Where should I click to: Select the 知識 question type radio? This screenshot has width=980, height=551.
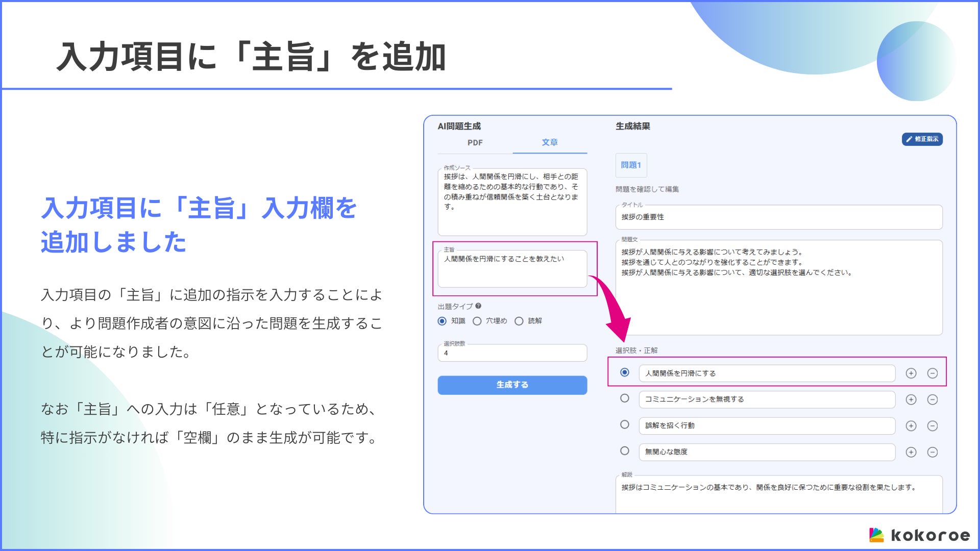[442, 321]
